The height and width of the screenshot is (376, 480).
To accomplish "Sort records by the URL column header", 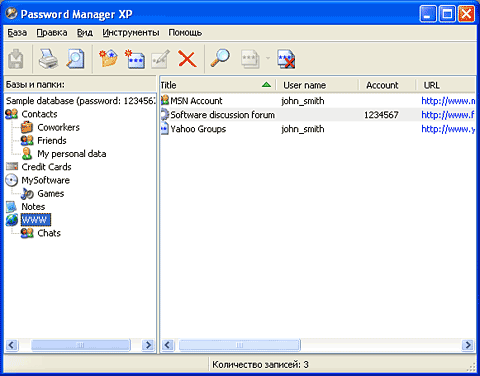I will (x=445, y=85).
